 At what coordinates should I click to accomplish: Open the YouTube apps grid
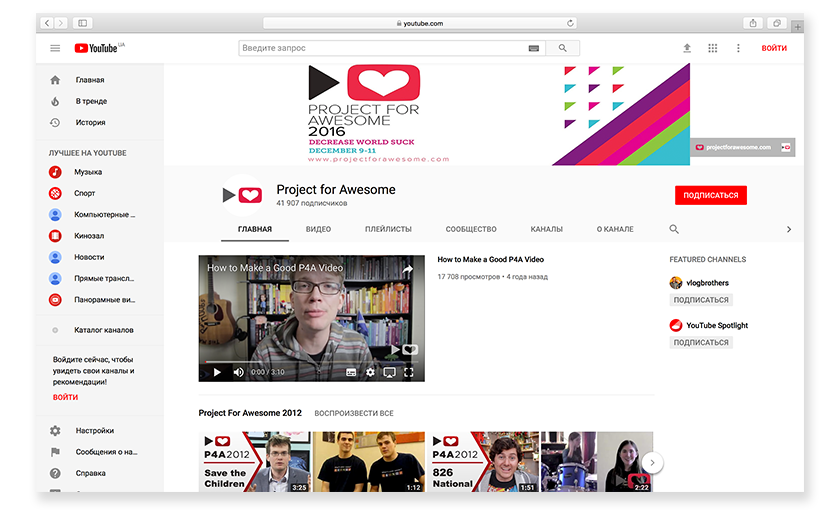[x=713, y=48]
